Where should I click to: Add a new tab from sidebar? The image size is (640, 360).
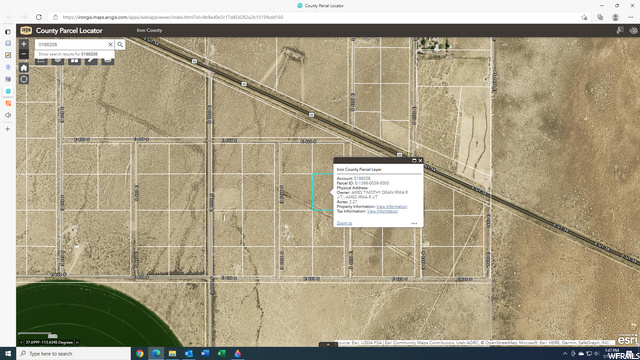tap(8, 129)
